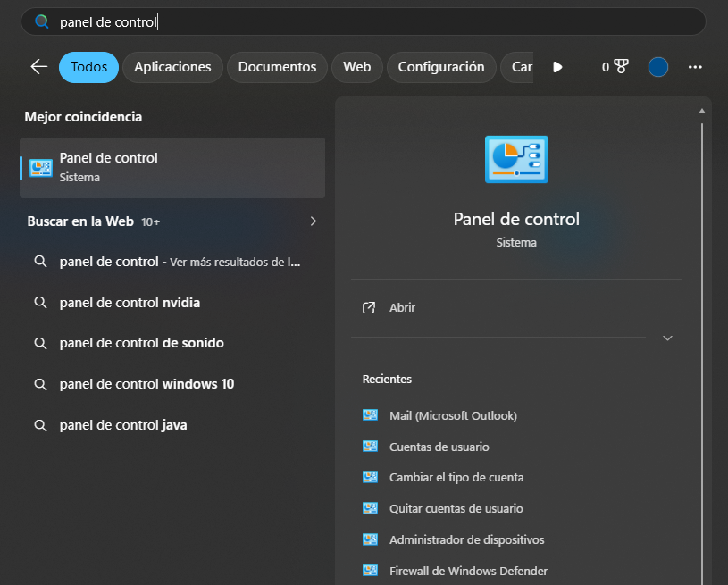Open Cambiar el tipo de cuenta recent item
The image size is (728, 585).
click(456, 477)
